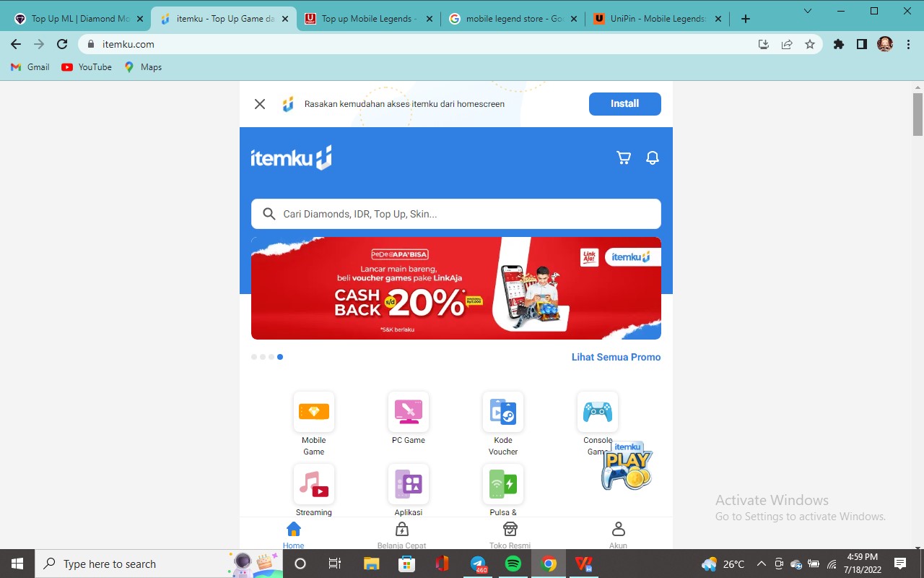This screenshot has width=924, height=578.
Task: Click the Install button
Action: point(624,104)
